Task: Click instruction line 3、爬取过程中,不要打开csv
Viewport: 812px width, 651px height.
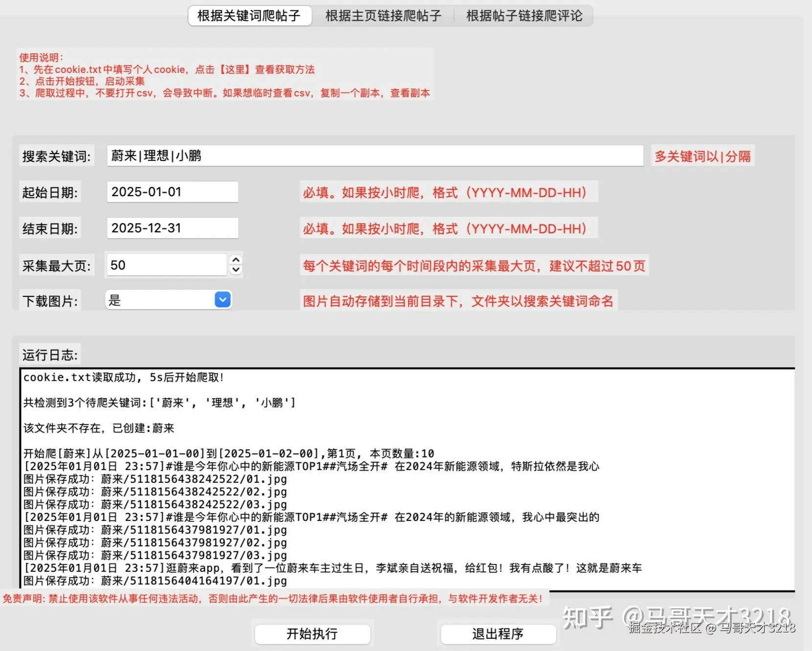Action: click(x=225, y=93)
